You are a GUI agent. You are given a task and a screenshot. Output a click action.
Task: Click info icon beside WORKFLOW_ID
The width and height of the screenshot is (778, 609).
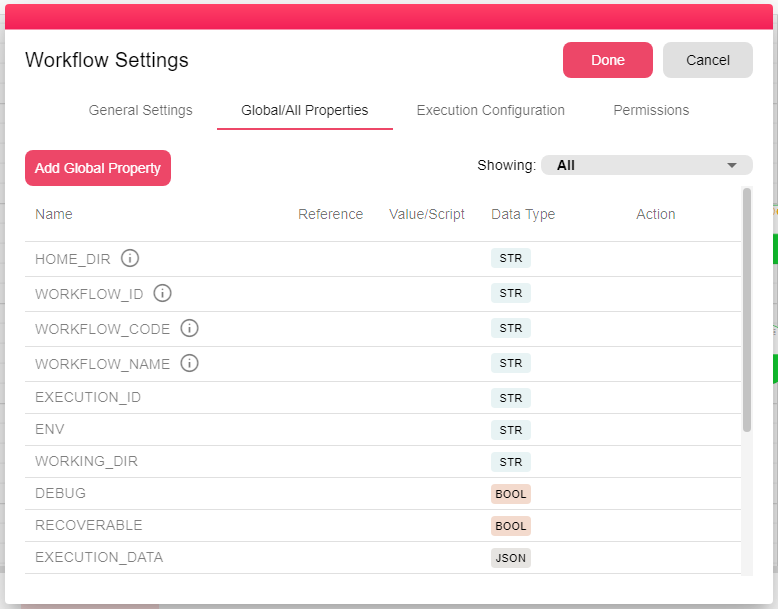click(x=162, y=293)
